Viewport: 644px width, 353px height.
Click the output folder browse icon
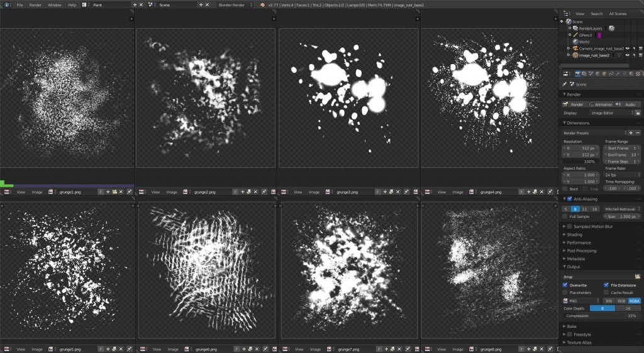click(x=637, y=276)
